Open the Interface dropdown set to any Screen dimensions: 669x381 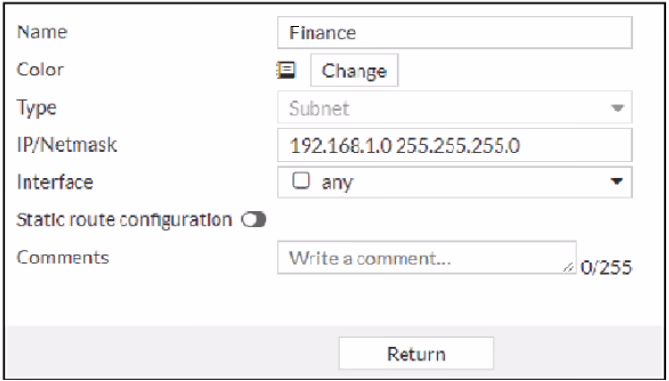click(454, 182)
